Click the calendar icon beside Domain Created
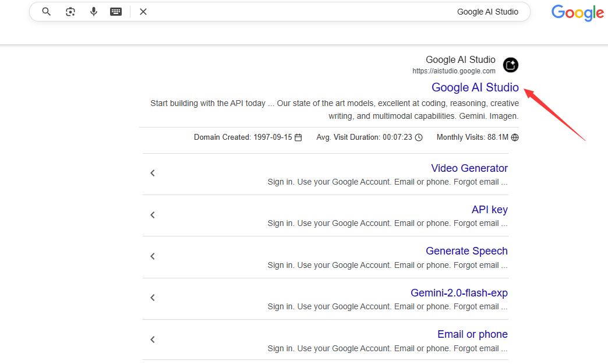608x364 pixels. [x=298, y=137]
